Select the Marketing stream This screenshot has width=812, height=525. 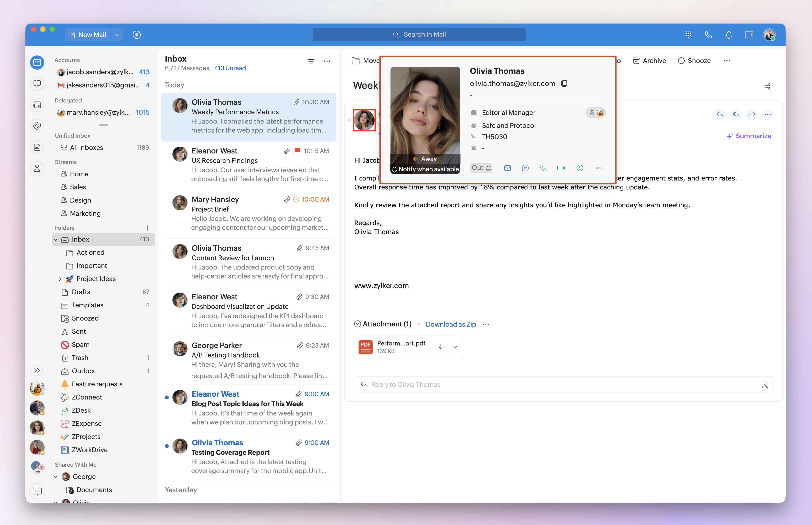pos(85,213)
